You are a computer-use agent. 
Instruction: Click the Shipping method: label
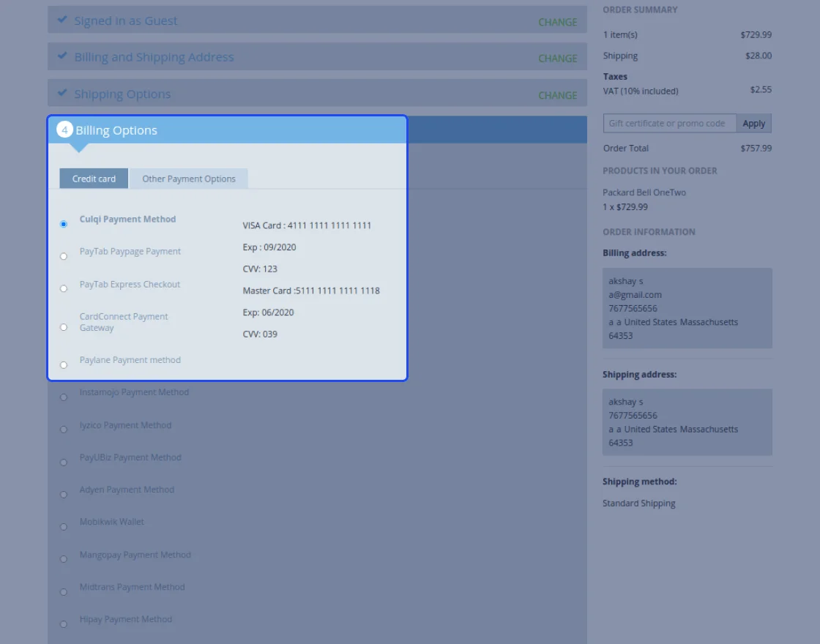pyautogui.click(x=640, y=482)
